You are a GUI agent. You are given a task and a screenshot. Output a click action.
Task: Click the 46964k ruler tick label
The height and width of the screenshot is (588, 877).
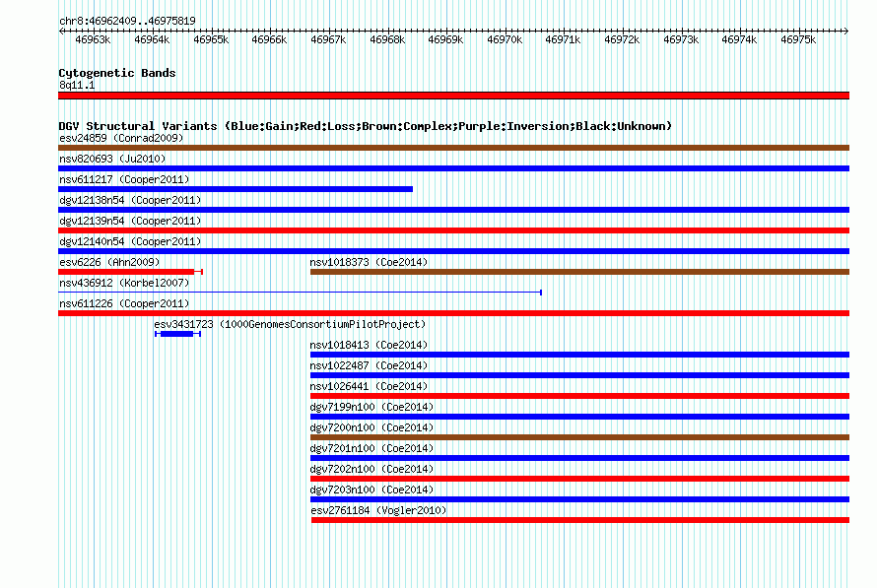[x=152, y=39]
